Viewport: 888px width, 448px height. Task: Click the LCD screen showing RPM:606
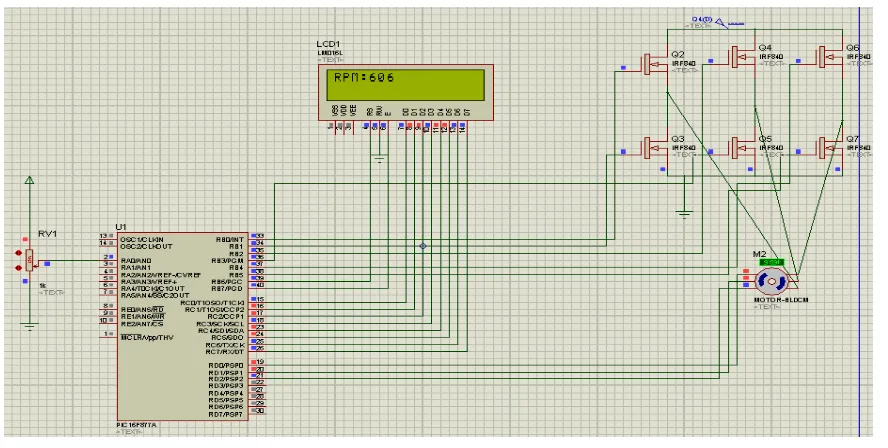click(x=406, y=85)
